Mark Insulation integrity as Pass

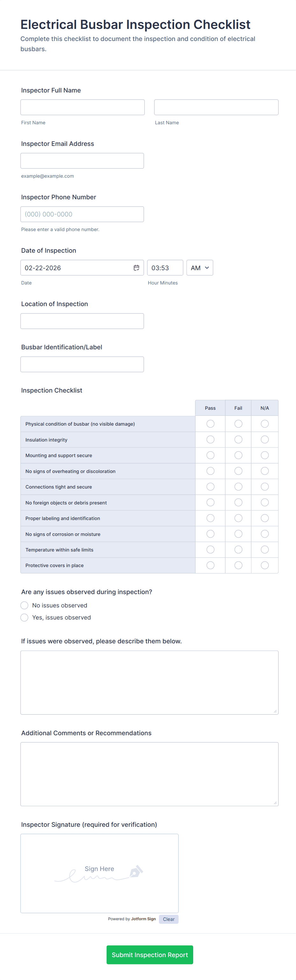point(210,440)
